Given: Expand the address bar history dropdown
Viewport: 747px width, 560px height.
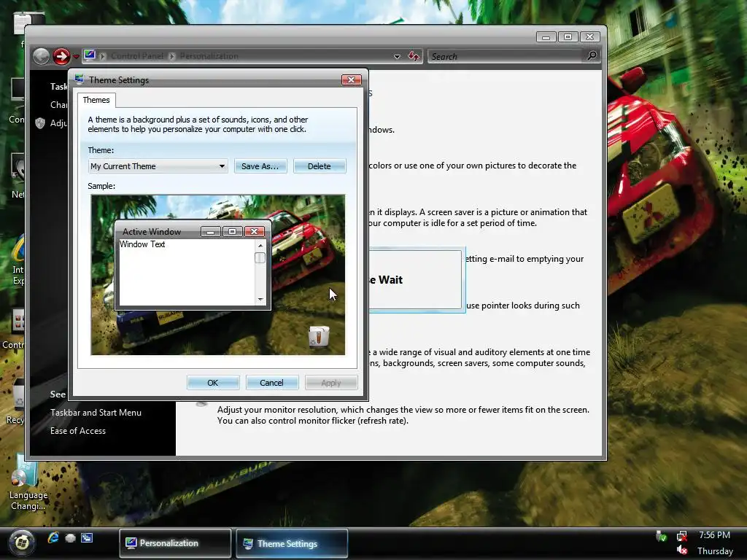Looking at the screenshot, I should [x=397, y=57].
